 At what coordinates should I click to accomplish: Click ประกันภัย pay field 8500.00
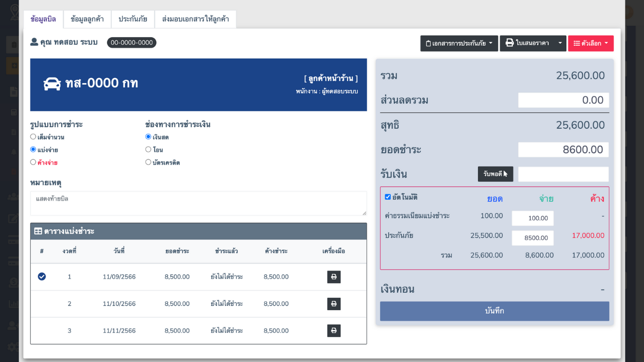(533, 238)
